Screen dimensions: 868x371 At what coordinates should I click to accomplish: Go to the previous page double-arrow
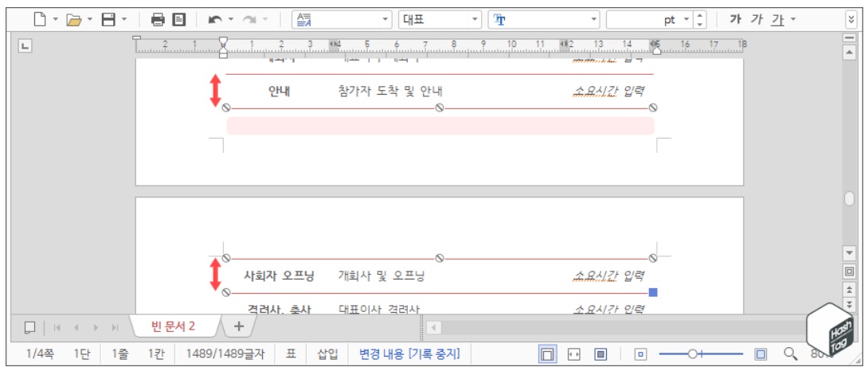pos(849,290)
